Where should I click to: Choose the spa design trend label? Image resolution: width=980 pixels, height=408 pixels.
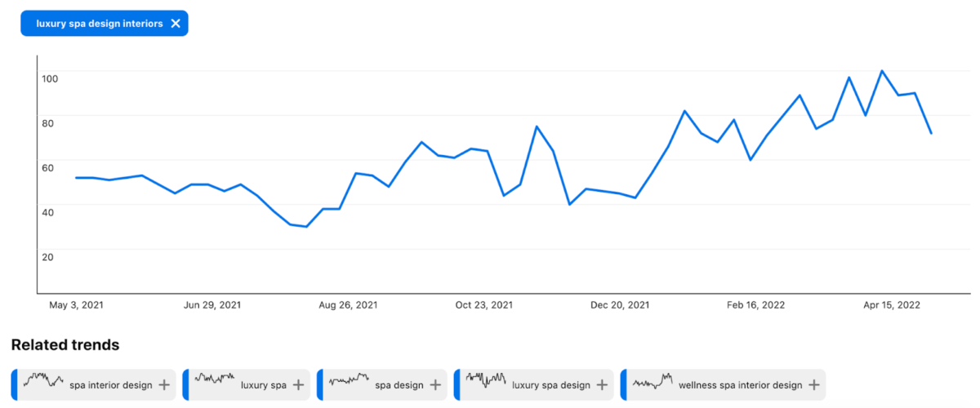(x=399, y=385)
